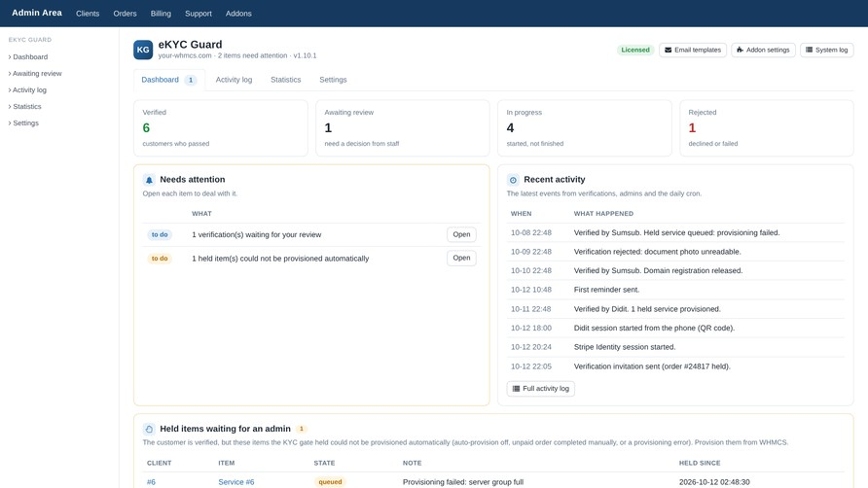Open the Billing menu in top bar

click(x=161, y=14)
